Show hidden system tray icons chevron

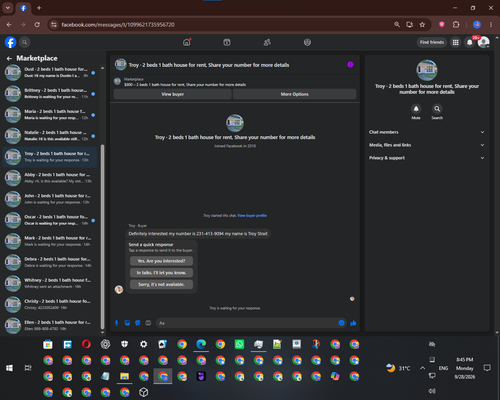pyautogui.click(x=422, y=368)
